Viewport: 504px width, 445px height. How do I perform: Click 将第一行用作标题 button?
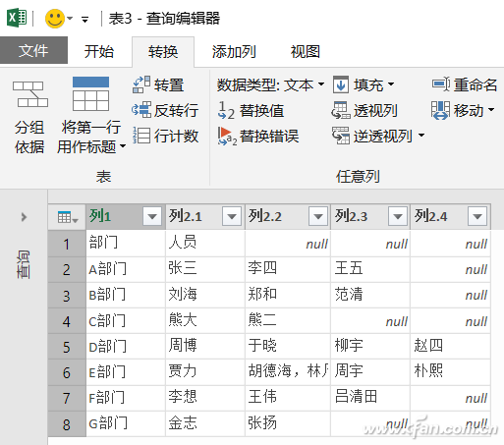(x=90, y=115)
